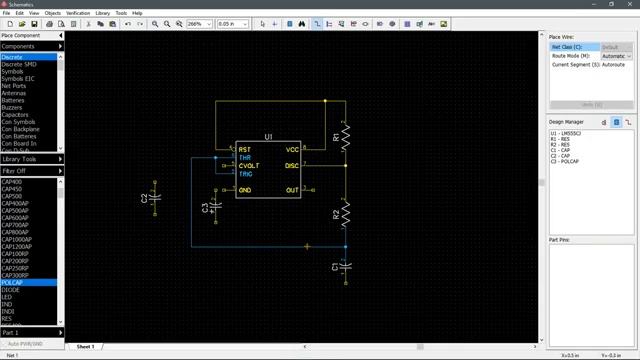
Task: Switch to the Sheet 1 tab
Action: click(85, 347)
